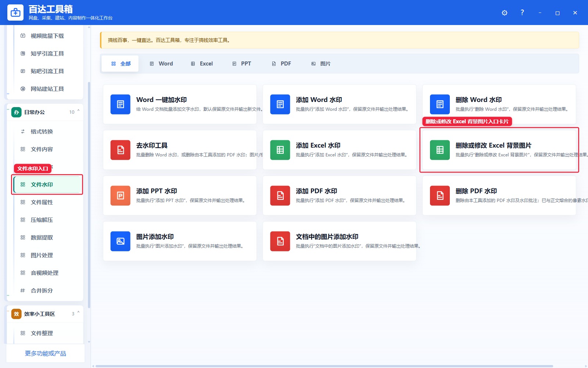The height and width of the screenshot is (368, 588).
Task: Click the 删除 Word 水印 card icon
Action: pos(440,105)
